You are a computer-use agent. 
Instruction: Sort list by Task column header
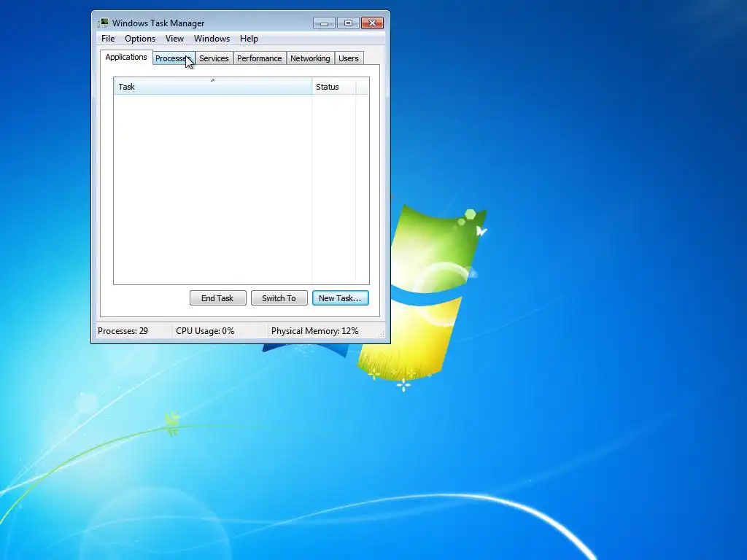pyautogui.click(x=212, y=86)
